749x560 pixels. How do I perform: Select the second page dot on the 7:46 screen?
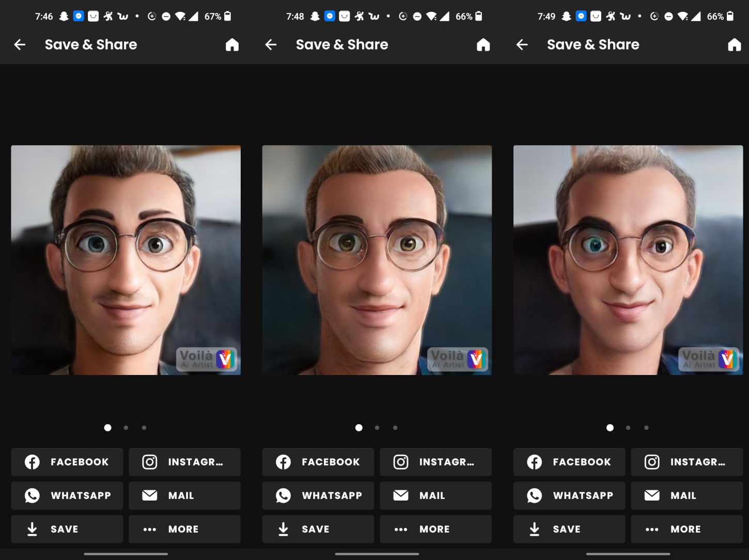pyautogui.click(x=126, y=428)
